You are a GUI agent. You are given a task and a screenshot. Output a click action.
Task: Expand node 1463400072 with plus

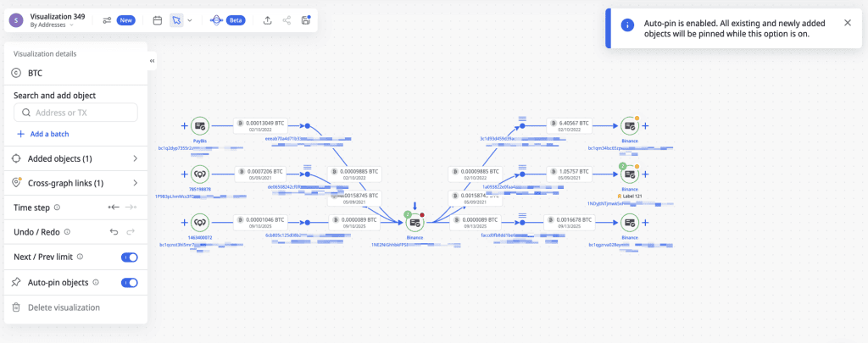184,223
